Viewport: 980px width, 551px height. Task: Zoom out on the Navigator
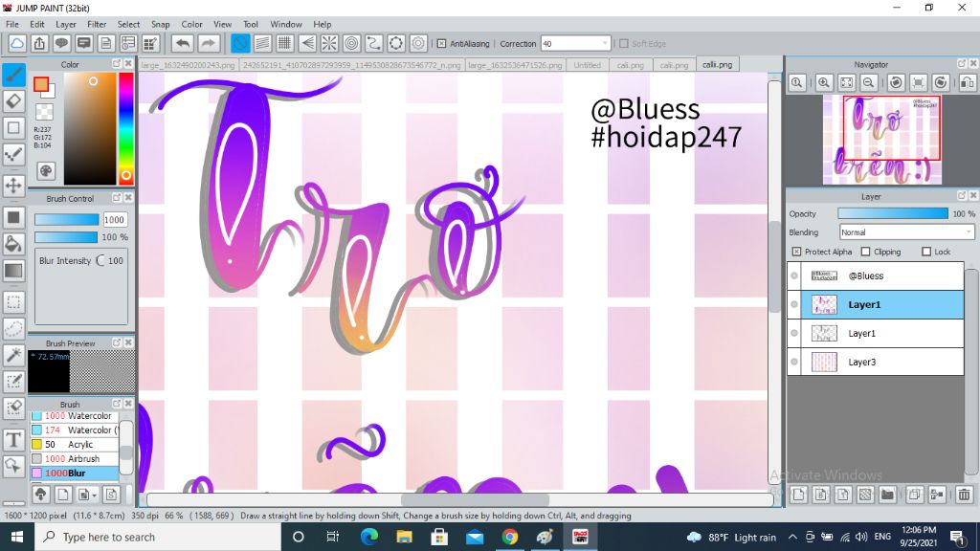click(x=868, y=82)
